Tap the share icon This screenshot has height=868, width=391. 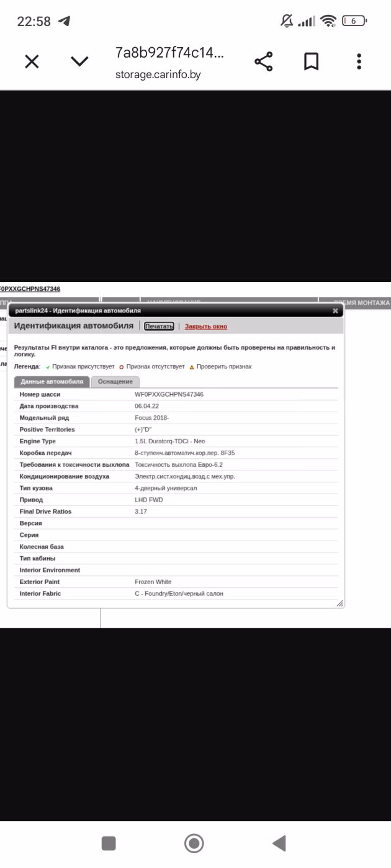(x=264, y=61)
